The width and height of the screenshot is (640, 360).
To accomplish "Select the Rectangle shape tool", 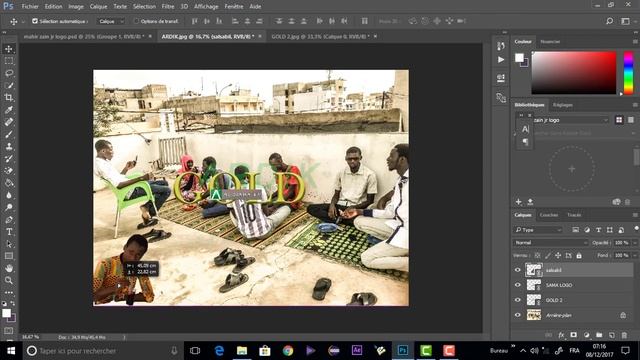I will coord(9,256).
